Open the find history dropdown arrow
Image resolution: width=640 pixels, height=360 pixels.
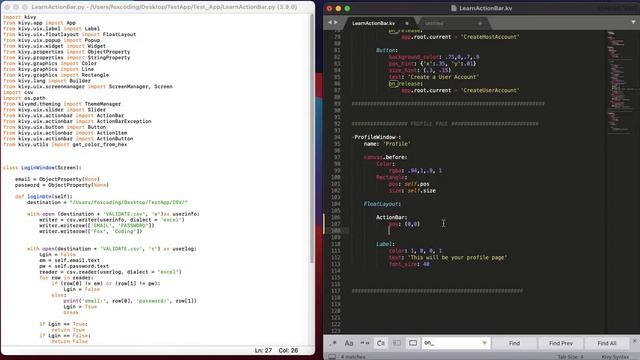click(x=484, y=343)
